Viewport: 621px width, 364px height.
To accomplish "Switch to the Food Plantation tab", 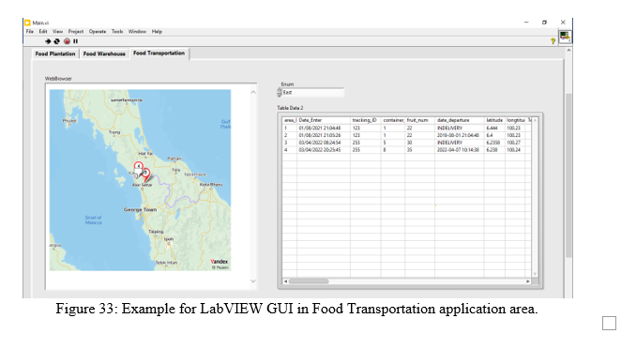I will coord(55,53).
